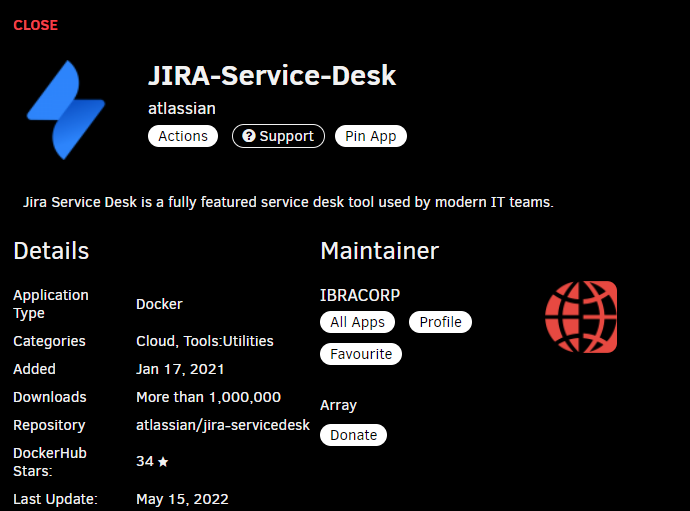Click the Details heading
690x511 pixels.
pos(51,251)
